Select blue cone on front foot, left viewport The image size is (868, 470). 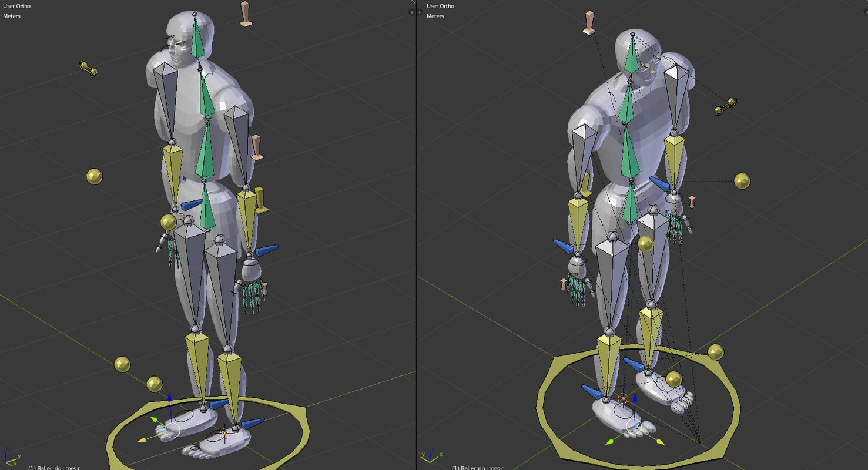click(253, 423)
